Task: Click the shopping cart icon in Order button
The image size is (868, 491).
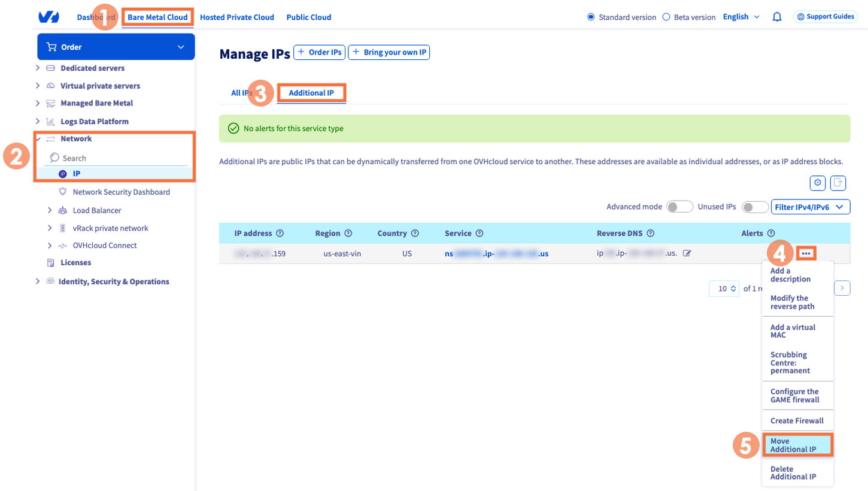Action: tap(51, 47)
